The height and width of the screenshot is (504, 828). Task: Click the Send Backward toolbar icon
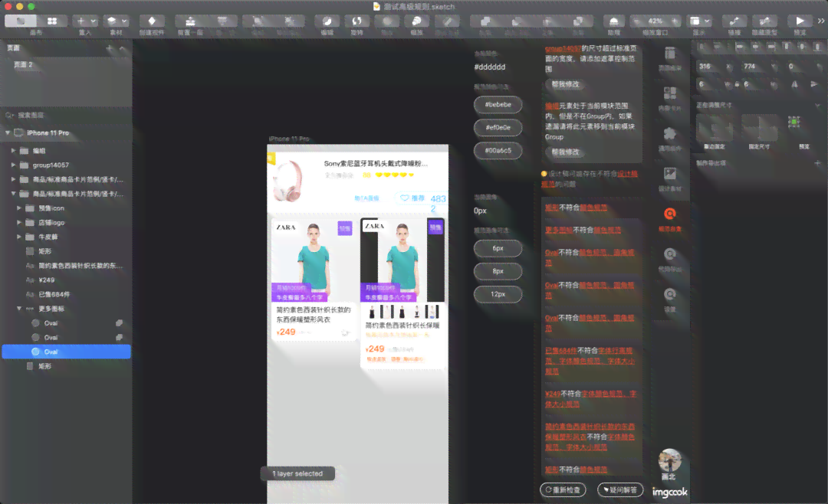[222, 21]
